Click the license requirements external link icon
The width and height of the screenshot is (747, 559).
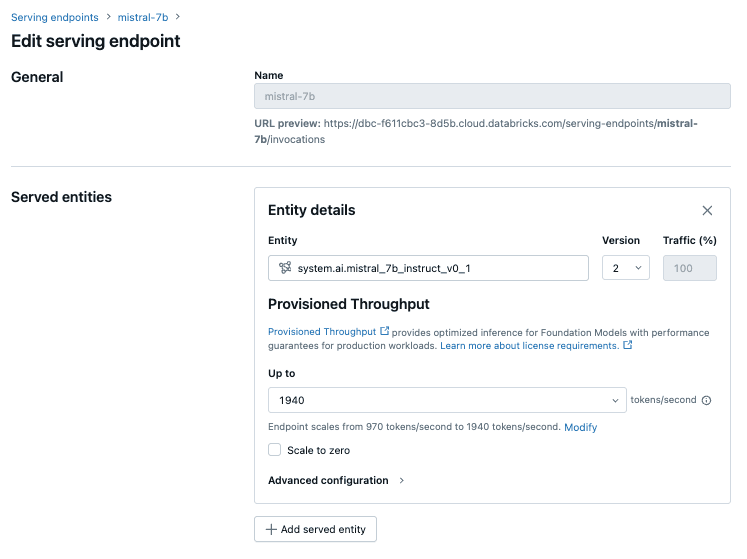coord(628,346)
